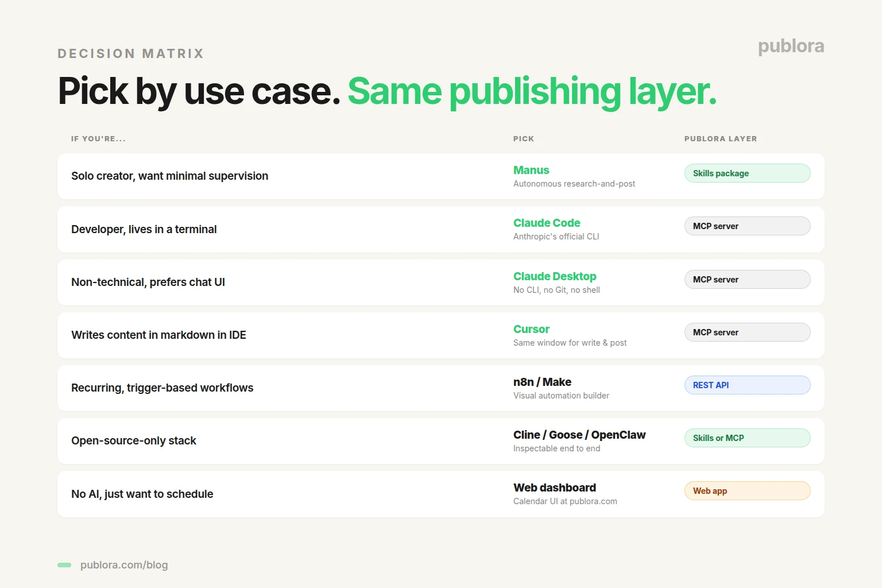Select "Developer, lives in a terminal" row text
882x588 pixels.
[x=144, y=229]
